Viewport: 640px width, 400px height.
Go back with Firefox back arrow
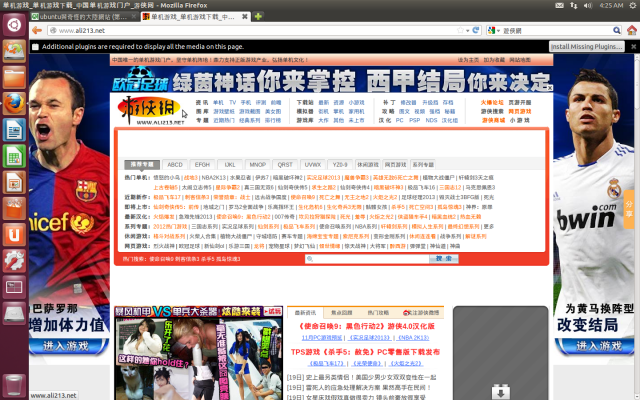(37, 30)
